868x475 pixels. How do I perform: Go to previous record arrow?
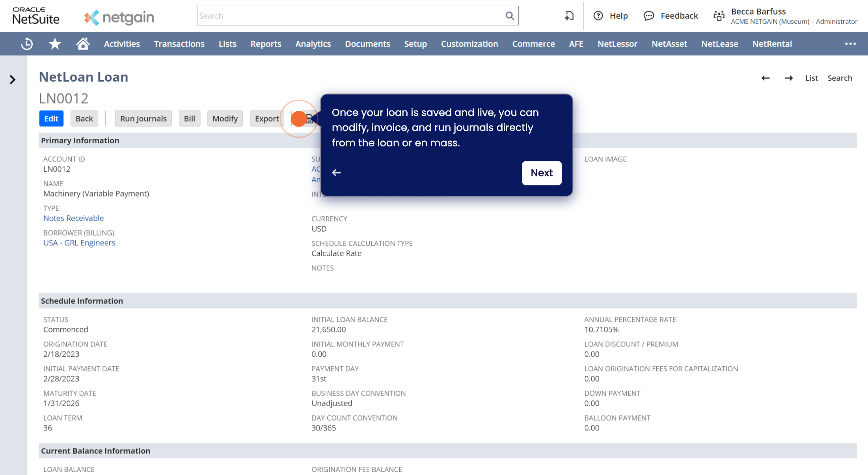(x=766, y=78)
